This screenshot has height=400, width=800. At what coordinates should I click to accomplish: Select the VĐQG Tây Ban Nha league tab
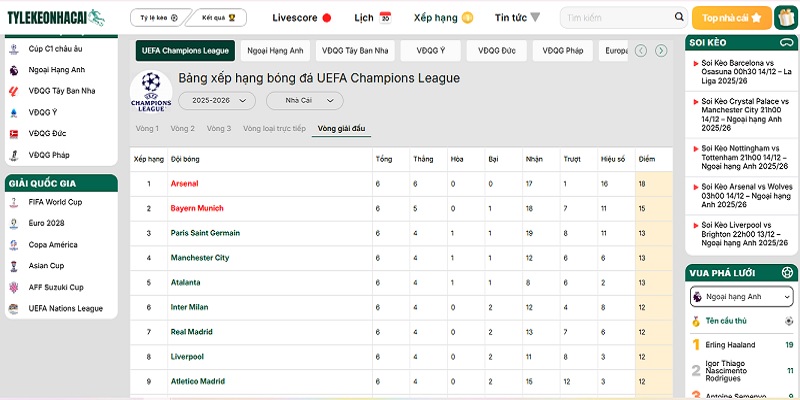click(x=355, y=51)
